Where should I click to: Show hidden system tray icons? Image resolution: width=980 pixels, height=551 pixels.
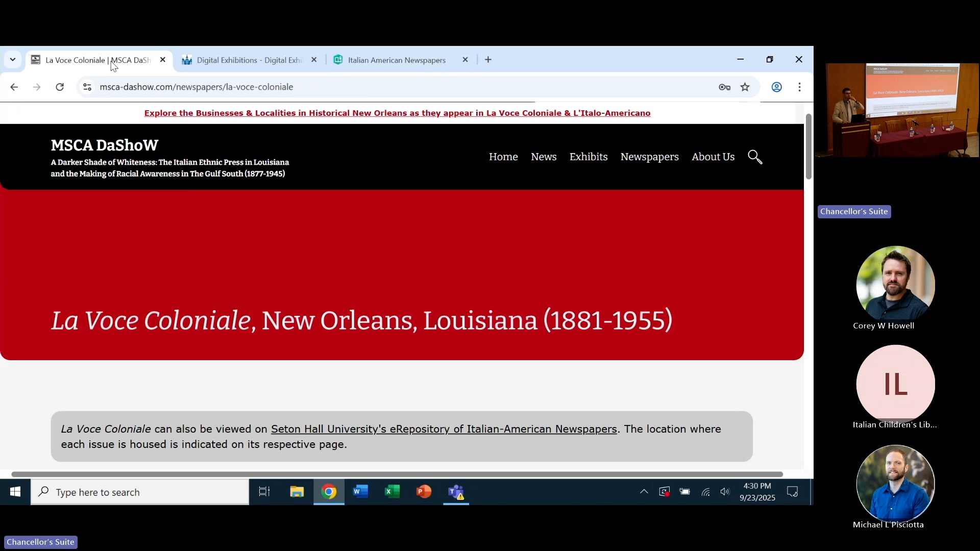(644, 492)
